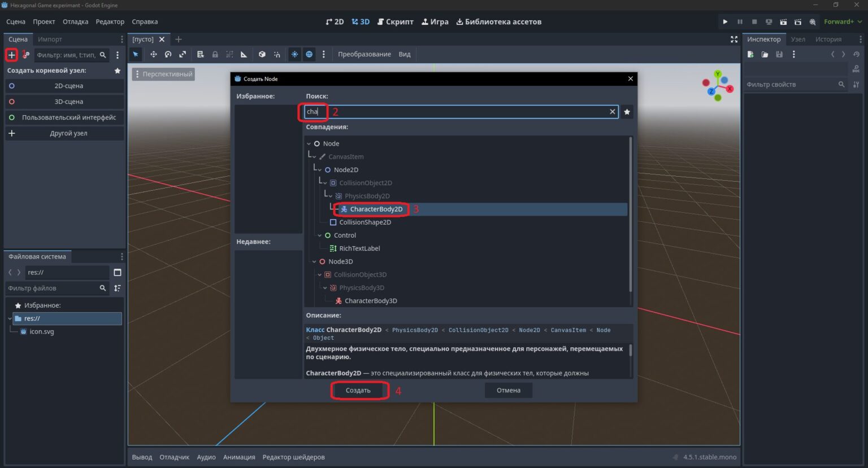The image size is (868, 468).
Task: Switch to the Импорт dock tab
Action: pos(50,39)
